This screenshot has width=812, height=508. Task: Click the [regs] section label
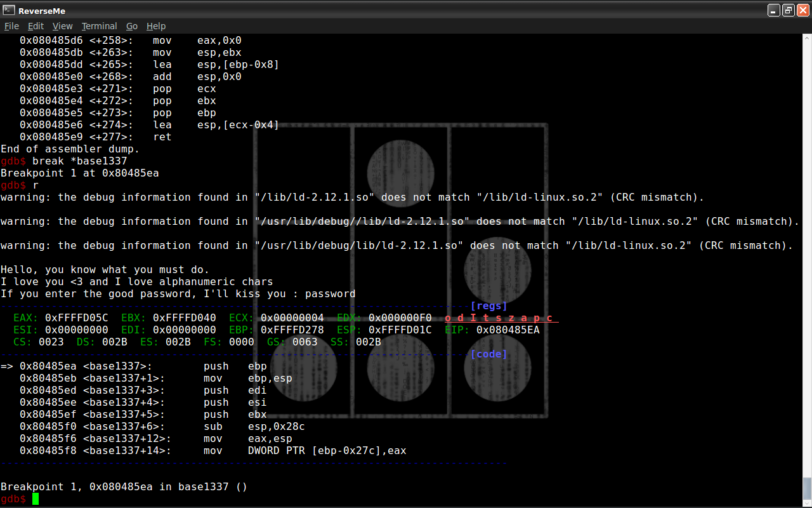tap(489, 306)
